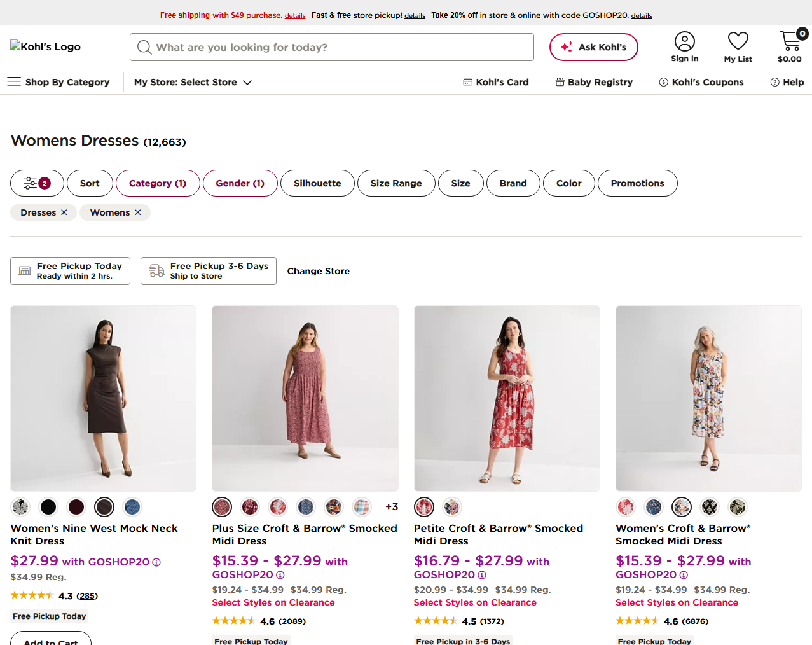Open Kohl's Card link
The image size is (812, 645).
point(495,82)
